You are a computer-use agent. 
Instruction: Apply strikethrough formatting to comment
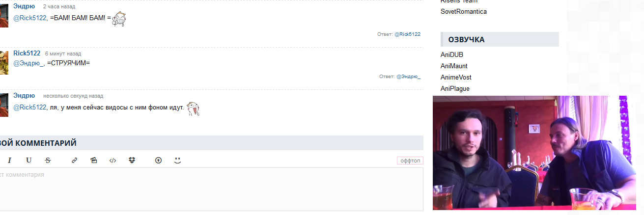[48, 160]
